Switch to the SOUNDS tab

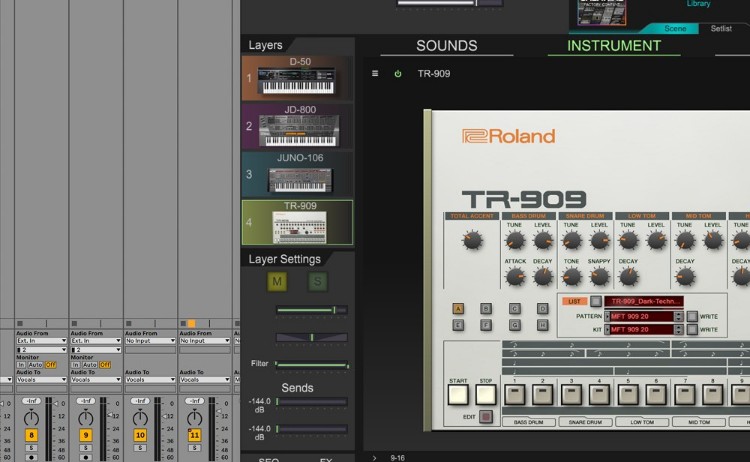(x=446, y=46)
